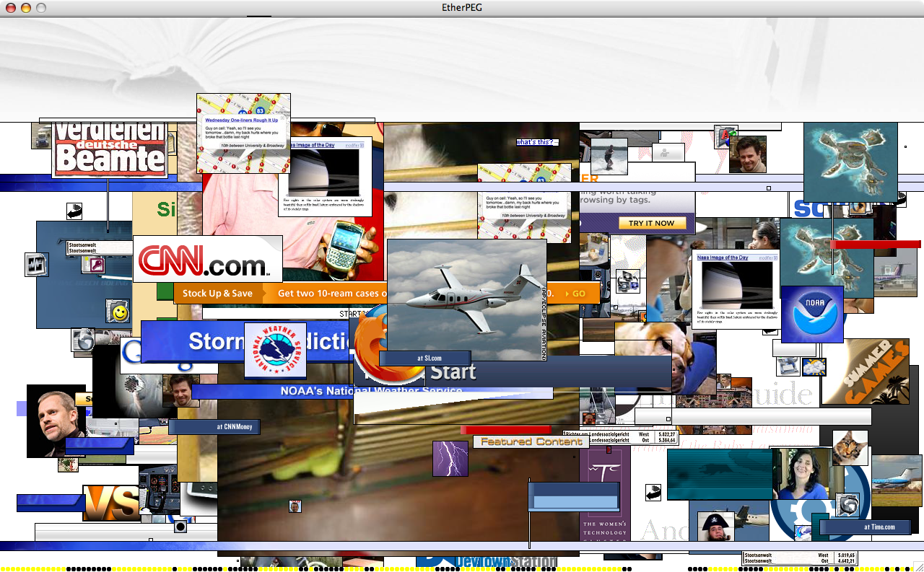Click the green "Si" text
The image size is (924, 572).
166,209
